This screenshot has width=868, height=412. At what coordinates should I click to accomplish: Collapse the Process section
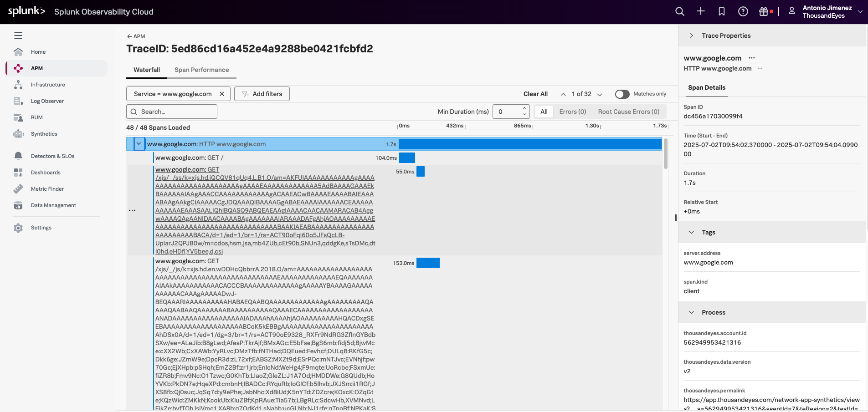(691, 312)
